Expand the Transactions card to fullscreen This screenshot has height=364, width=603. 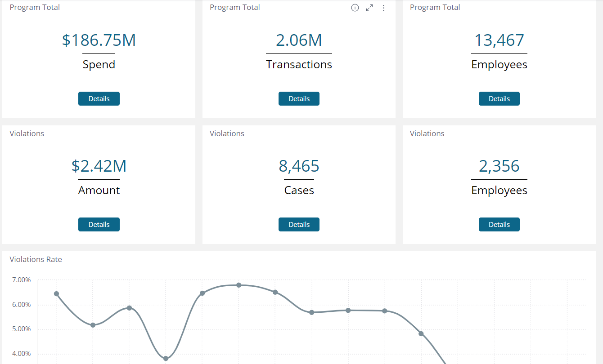tap(369, 8)
